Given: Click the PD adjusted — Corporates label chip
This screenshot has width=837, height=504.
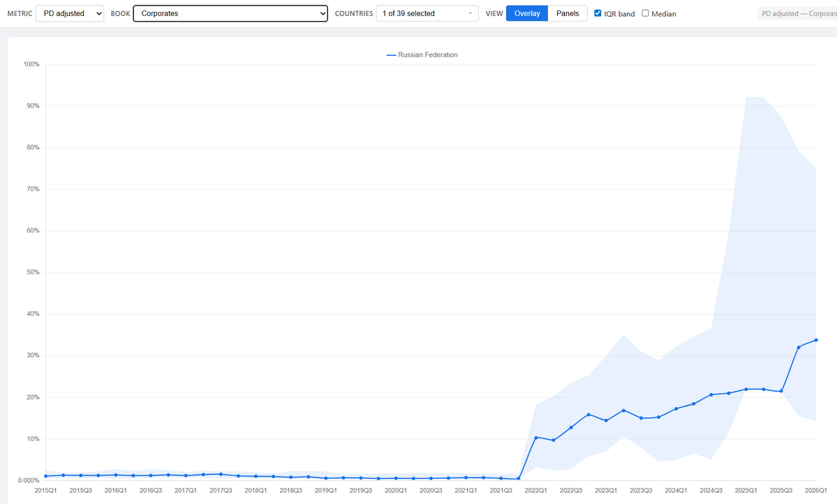Looking at the screenshot, I should click(798, 13).
